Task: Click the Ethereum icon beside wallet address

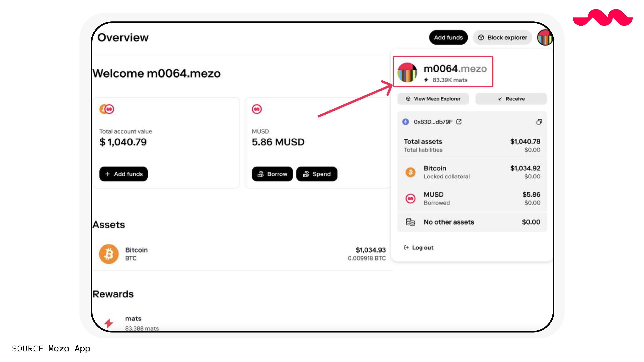Action: 406,122
